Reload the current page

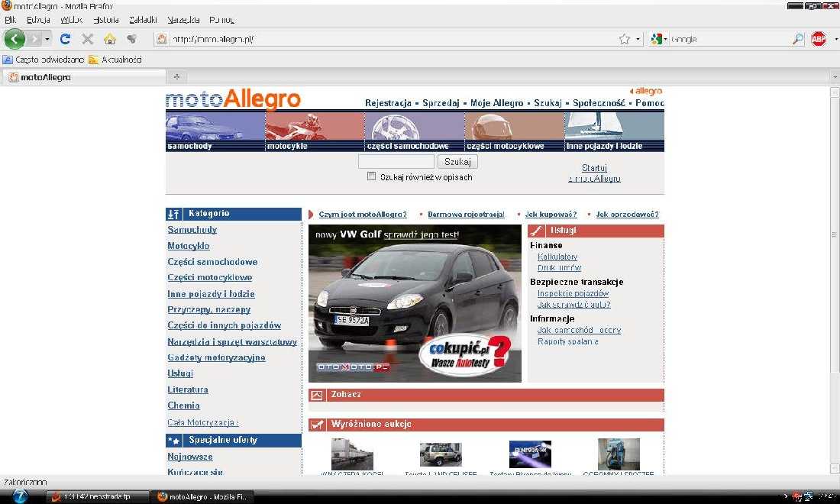[x=66, y=39]
